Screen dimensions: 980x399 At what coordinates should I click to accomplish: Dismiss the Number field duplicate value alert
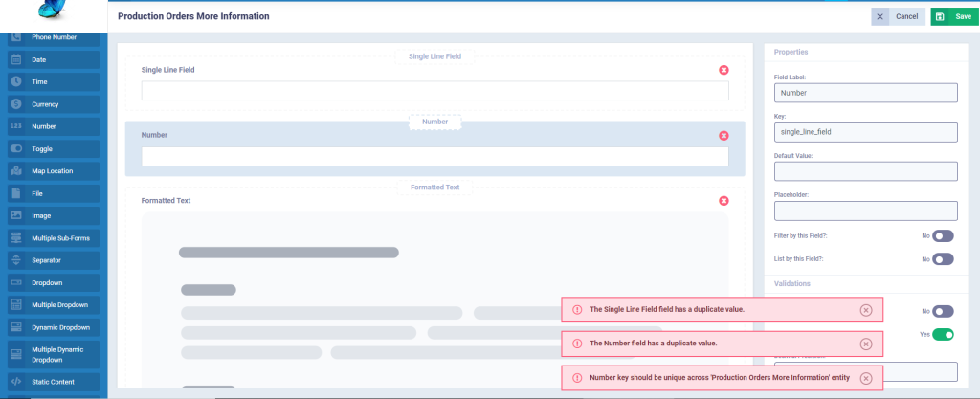(x=865, y=344)
